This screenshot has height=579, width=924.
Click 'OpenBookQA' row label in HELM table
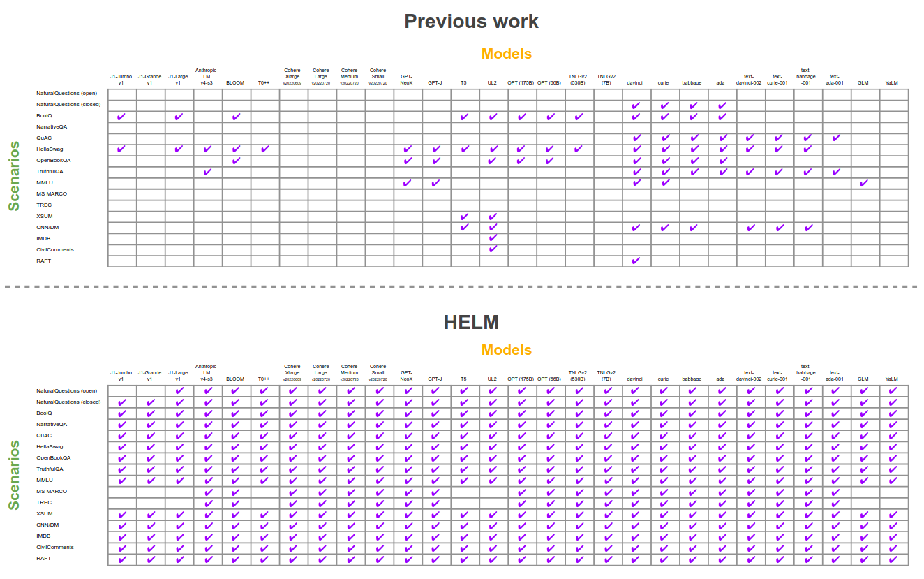tap(54, 457)
